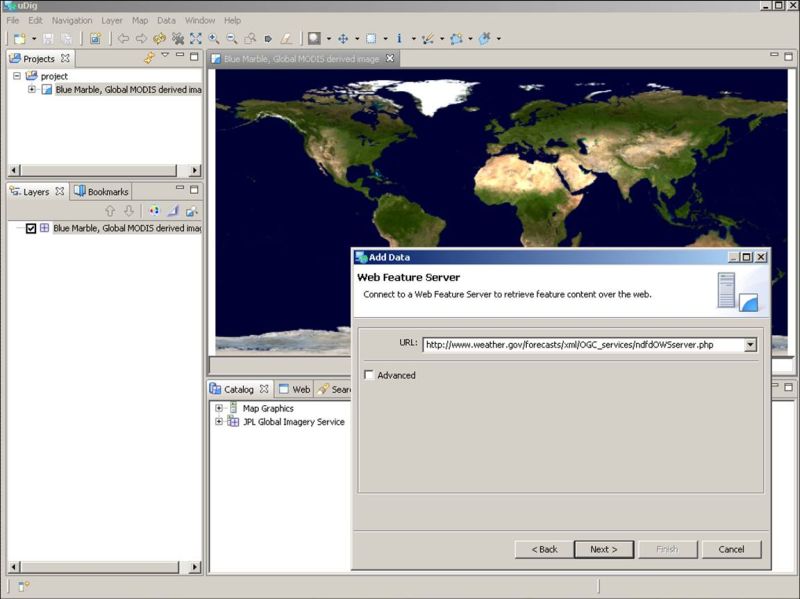Expand the Blue Marble map node in Projects
Screen dimensions: 800x599
coord(32,89)
